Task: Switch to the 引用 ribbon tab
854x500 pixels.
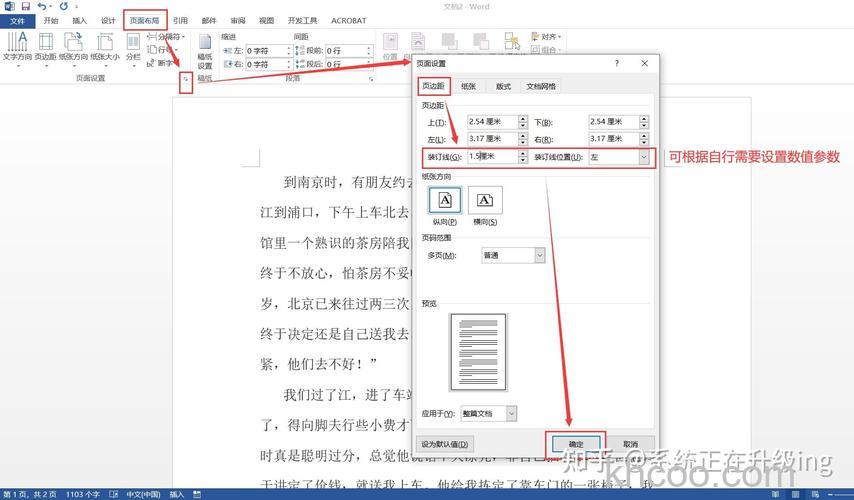Action: pos(180,21)
